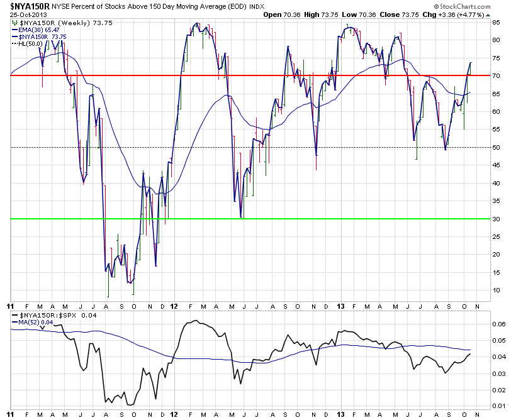Click the 30 label on the right axis

[x=496, y=219]
